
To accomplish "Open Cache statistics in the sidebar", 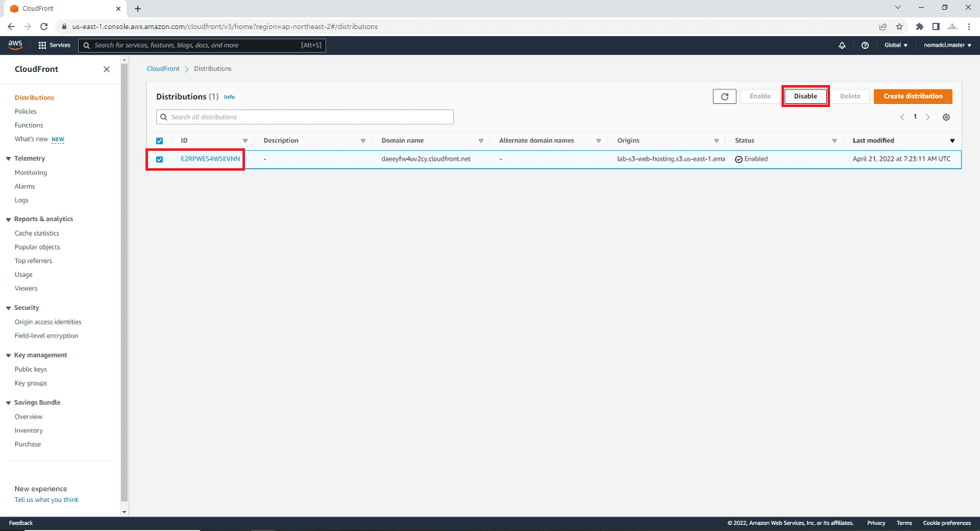I will pos(37,233).
